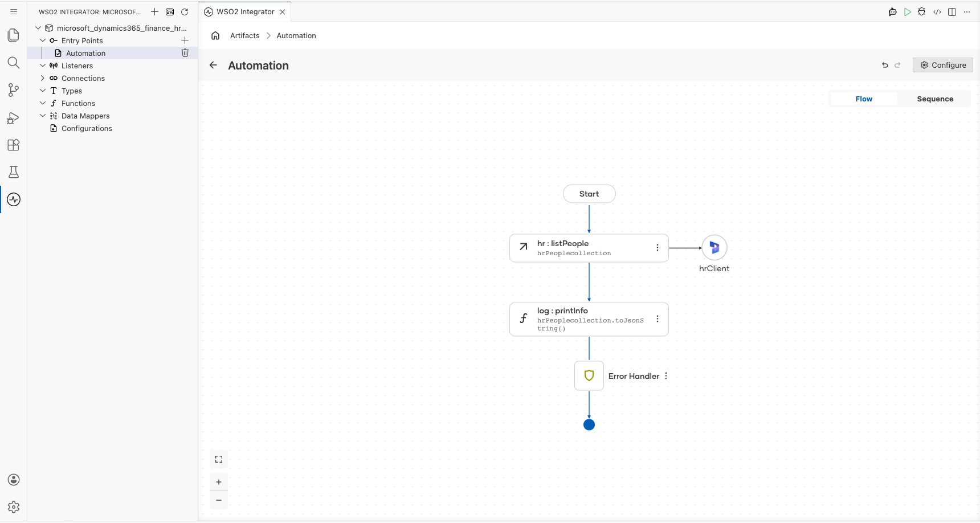Go to Artifacts breadcrumb

pos(245,35)
